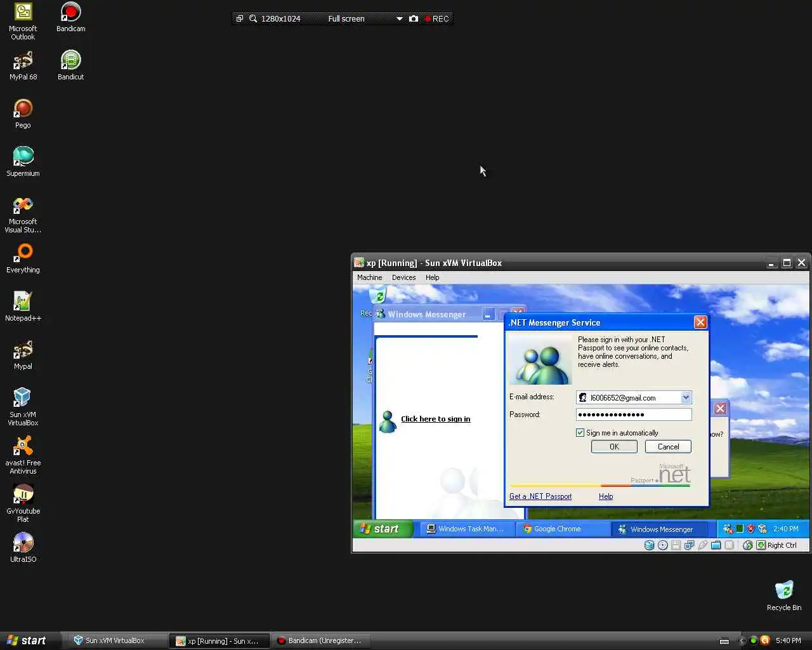Open the Notepad++ desktop shortcut
Screen dimensions: 812x650
click(x=23, y=307)
